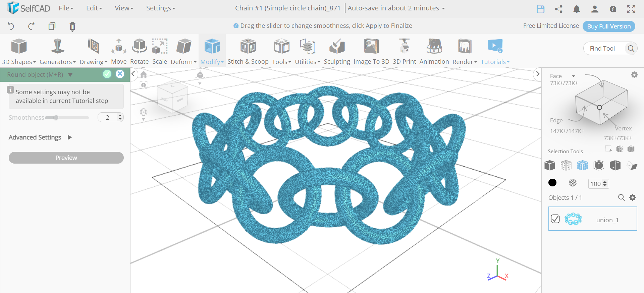Viewport: 644px width, 293px height.
Task: Expand the perspective camera view dropdown
Action: coord(200,83)
